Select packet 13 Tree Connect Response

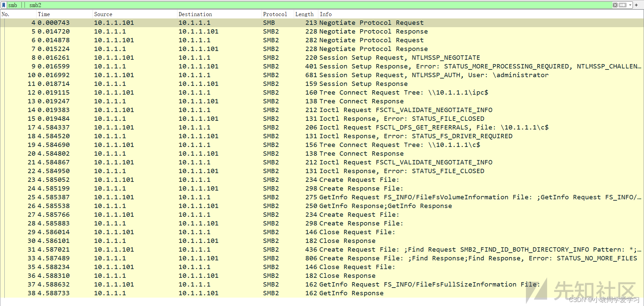[322, 101]
